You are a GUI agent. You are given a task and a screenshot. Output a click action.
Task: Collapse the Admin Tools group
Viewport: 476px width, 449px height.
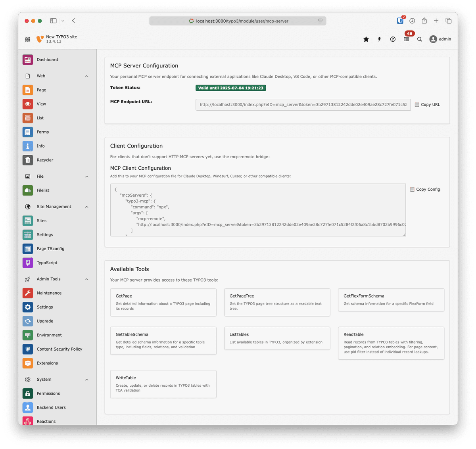[87, 279]
